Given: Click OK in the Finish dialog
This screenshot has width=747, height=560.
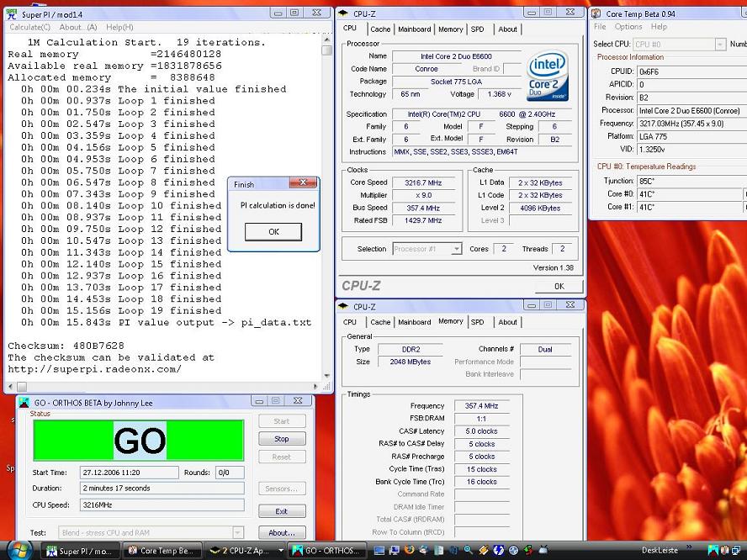Looking at the screenshot, I should coord(273,231).
